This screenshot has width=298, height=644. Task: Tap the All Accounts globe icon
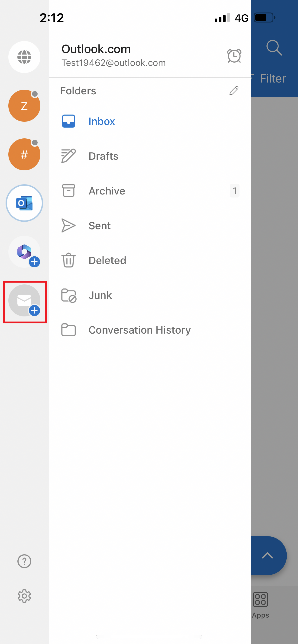click(24, 57)
